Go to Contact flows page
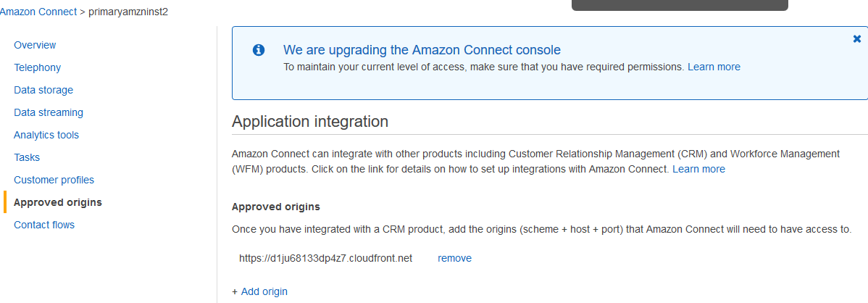Screen dimensions: 868x303 pos(44,225)
